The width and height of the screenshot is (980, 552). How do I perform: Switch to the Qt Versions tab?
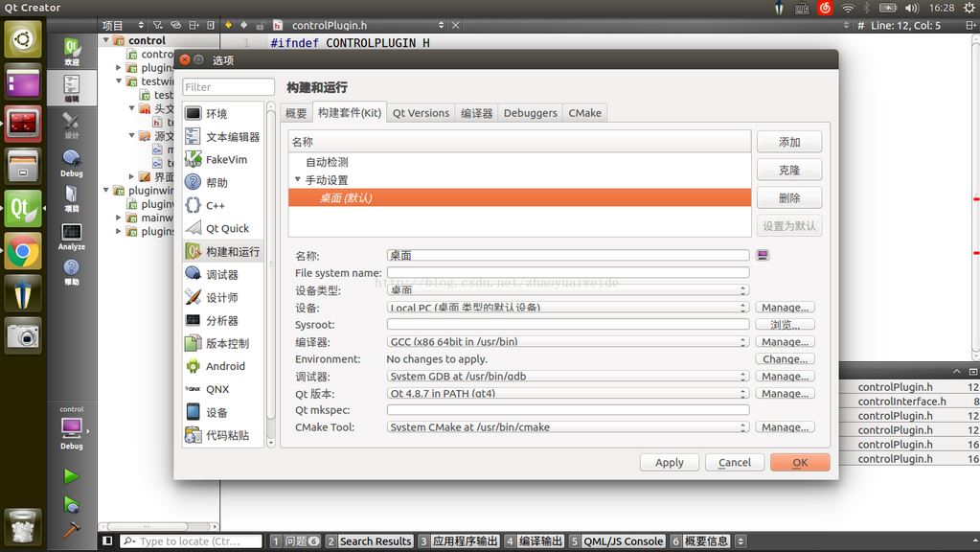pyautogui.click(x=421, y=113)
